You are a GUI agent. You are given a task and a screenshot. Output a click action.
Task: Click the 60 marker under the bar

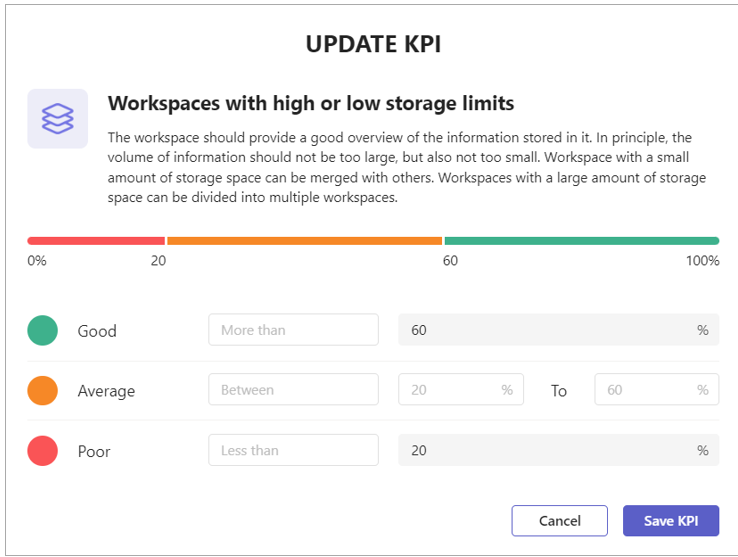tap(450, 261)
